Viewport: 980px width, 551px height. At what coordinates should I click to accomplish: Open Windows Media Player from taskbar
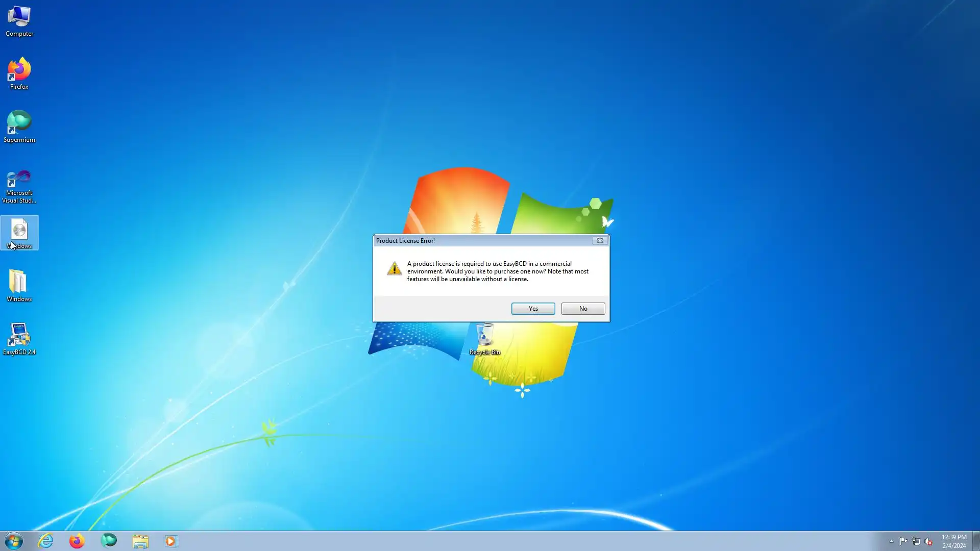[171, 541]
